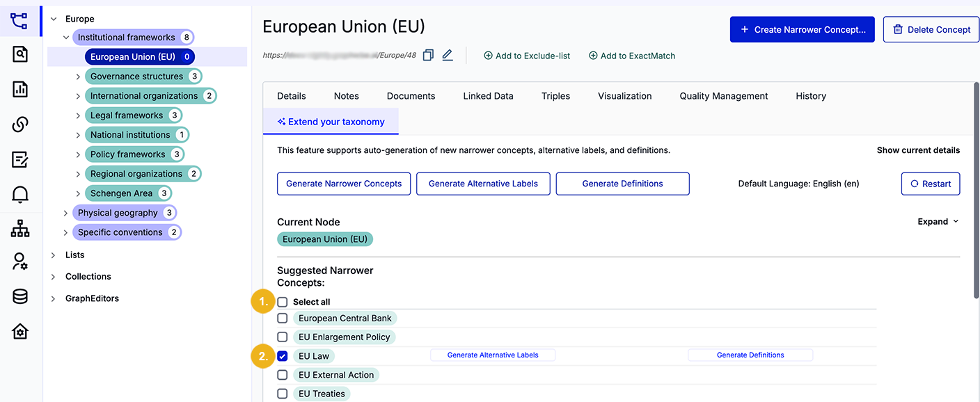Open the taxonomy tree sidebar icon
The height and width of the screenshot is (402, 980).
click(x=19, y=20)
